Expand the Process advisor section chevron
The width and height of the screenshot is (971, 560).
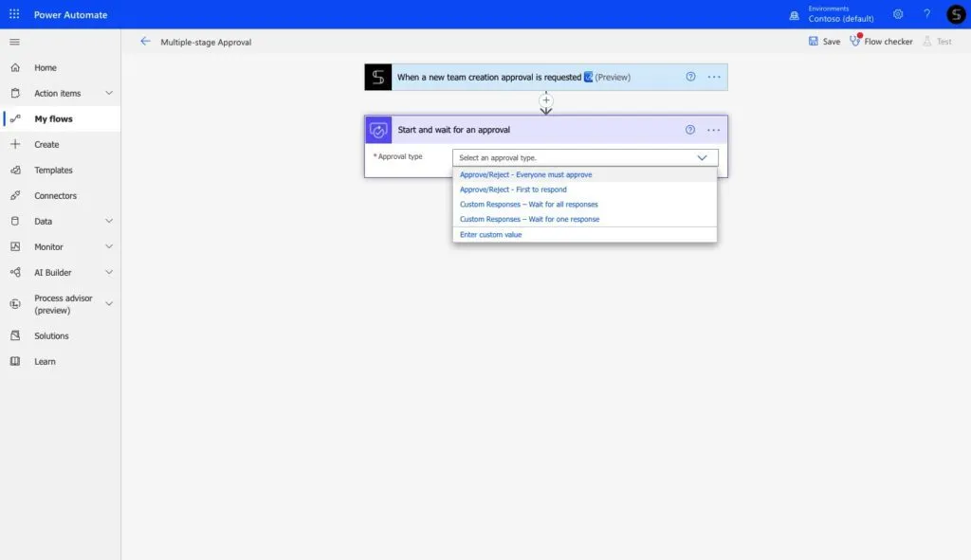tap(109, 304)
